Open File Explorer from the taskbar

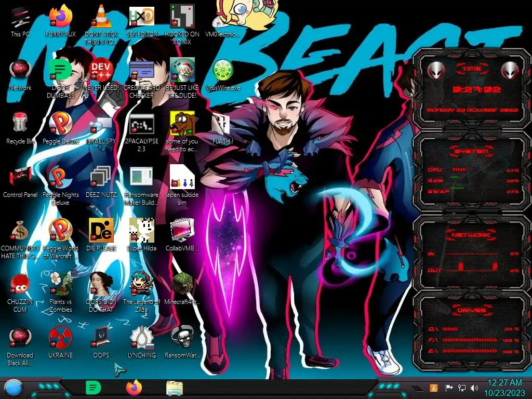[175, 388]
